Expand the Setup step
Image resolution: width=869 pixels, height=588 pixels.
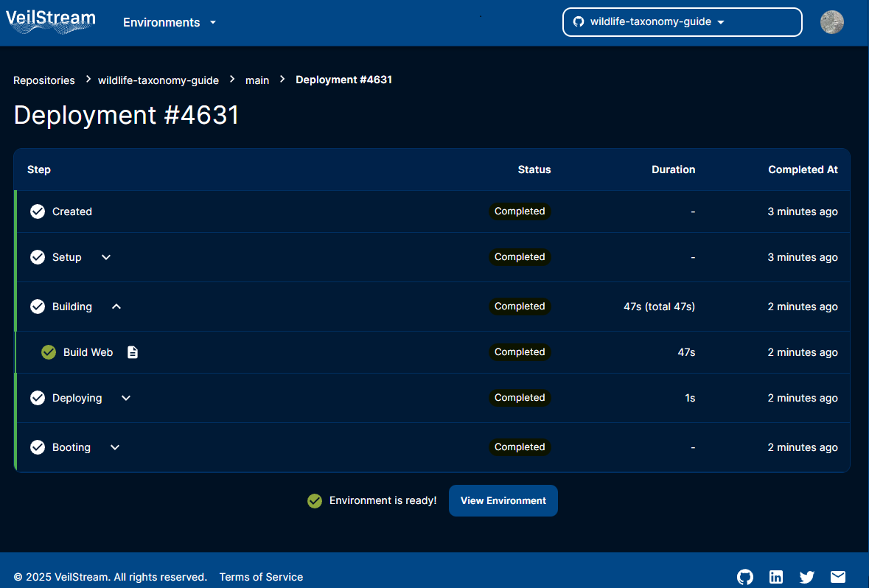[x=105, y=257]
